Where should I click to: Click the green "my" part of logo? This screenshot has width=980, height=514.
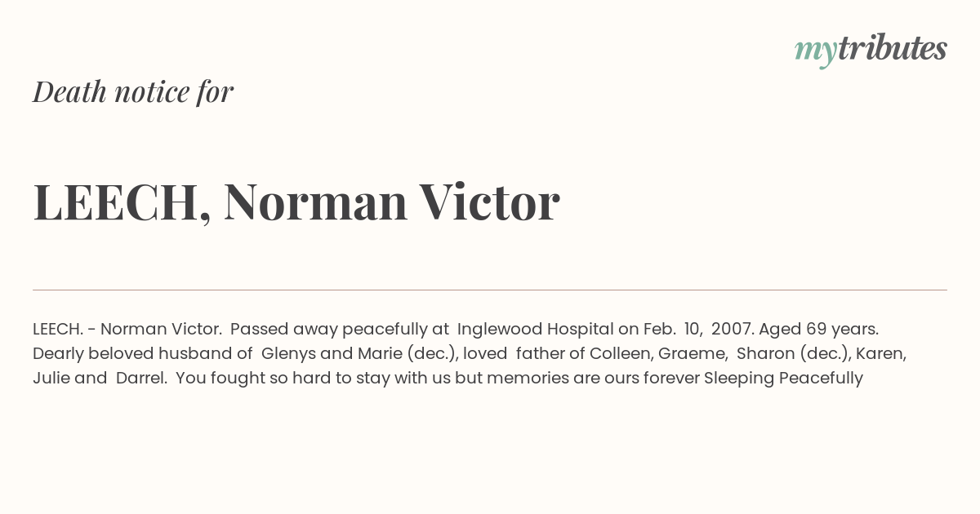coord(816,51)
